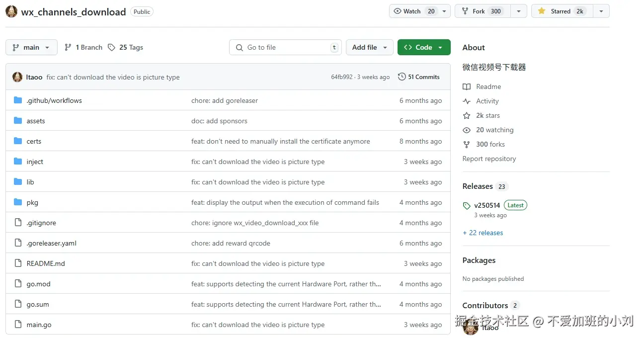This screenshot has height=338, width=644.
Task: Open the main.go file name
Action: (39, 325)
